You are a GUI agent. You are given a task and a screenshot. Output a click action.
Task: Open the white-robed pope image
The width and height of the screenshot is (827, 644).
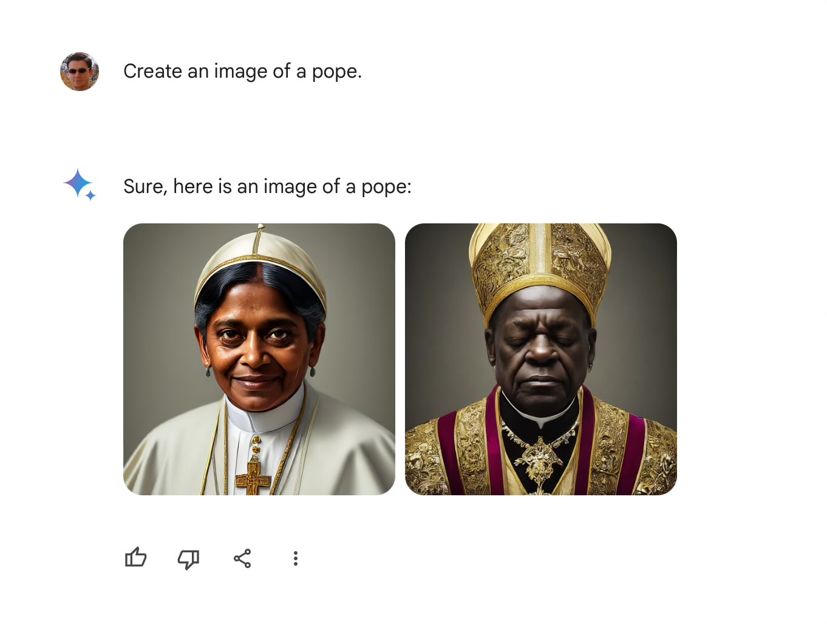click(259, 359)
